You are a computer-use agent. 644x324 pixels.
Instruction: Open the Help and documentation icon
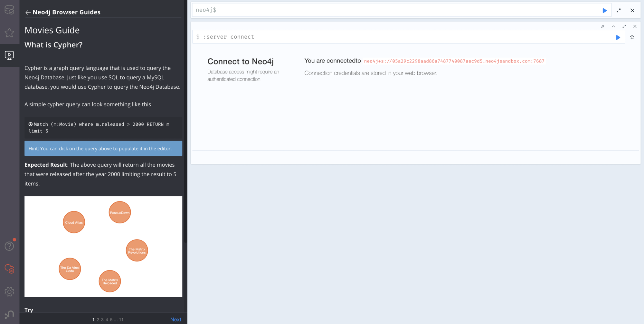tap(9, 246)
